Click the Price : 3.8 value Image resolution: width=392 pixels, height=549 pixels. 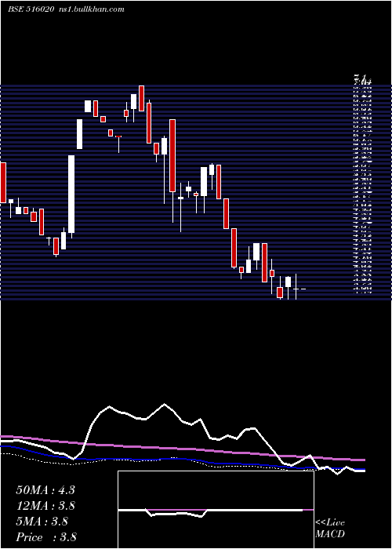(46, 537)
